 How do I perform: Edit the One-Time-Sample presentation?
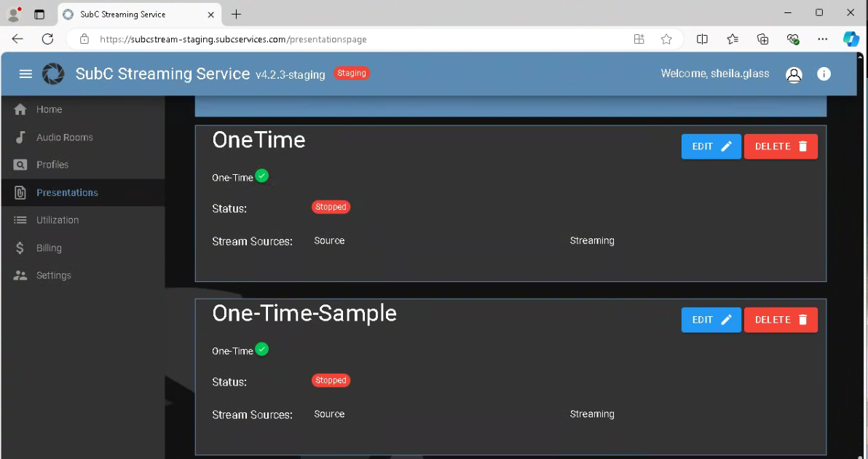(x=711, y=320)
